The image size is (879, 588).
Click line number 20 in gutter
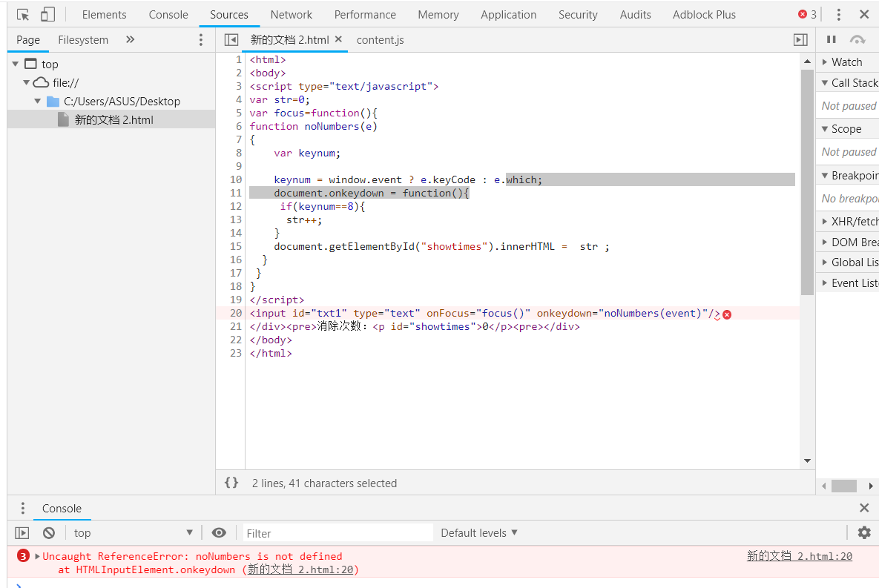(x=235, y=313)
